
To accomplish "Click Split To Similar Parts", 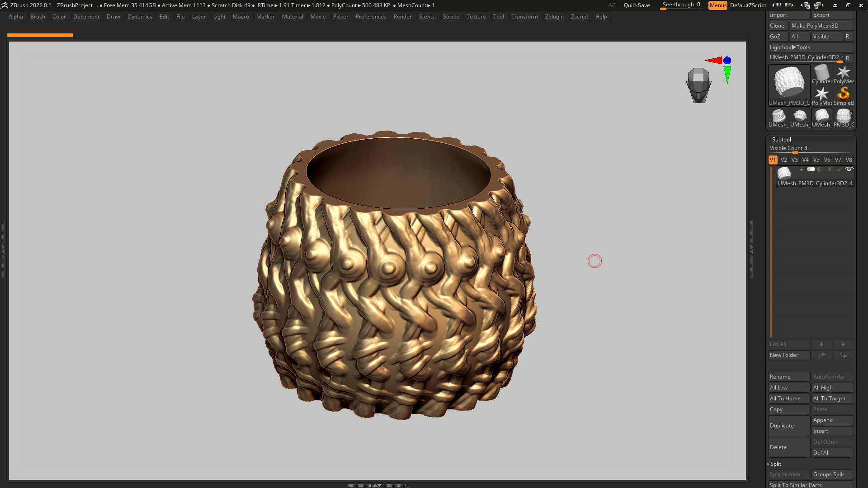I will pyautogui.click(x=811, y=484).
